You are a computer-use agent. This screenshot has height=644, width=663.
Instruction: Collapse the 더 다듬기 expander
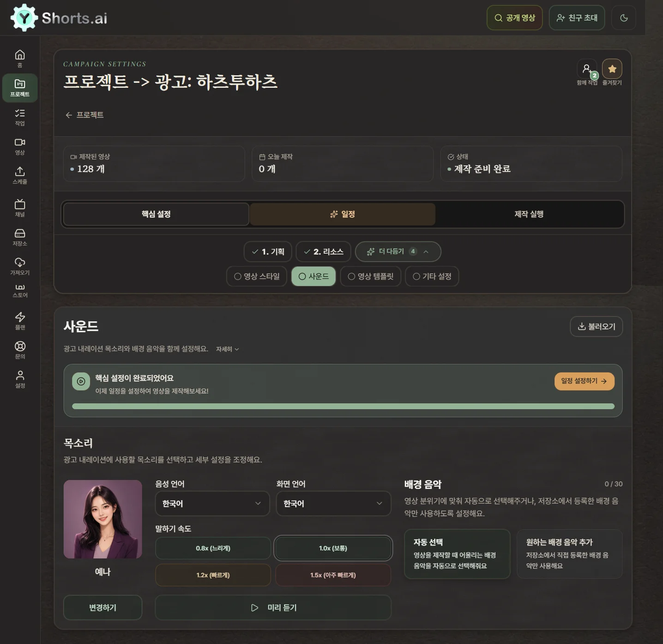tap(398, 251)
